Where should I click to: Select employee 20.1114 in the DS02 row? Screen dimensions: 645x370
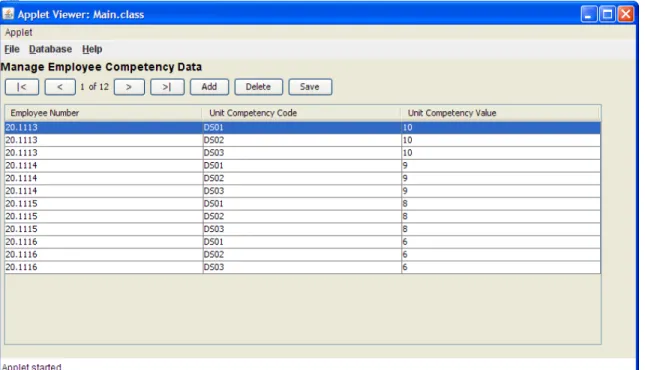click(104, 178)
